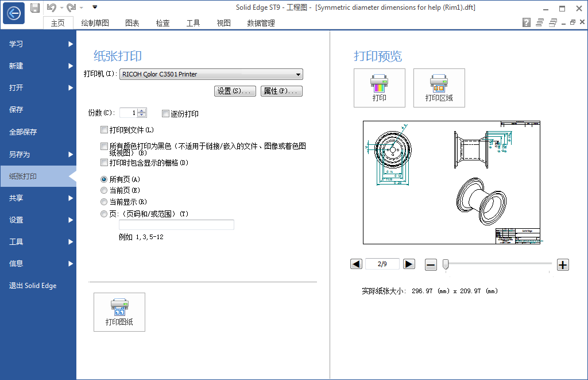Go to the previous preview page arrow

point(356,264)
